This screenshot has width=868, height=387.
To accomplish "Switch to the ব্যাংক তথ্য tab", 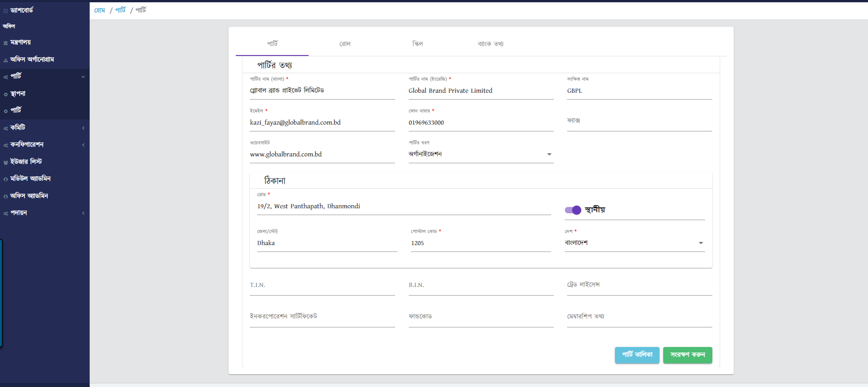I will point(491,44).
